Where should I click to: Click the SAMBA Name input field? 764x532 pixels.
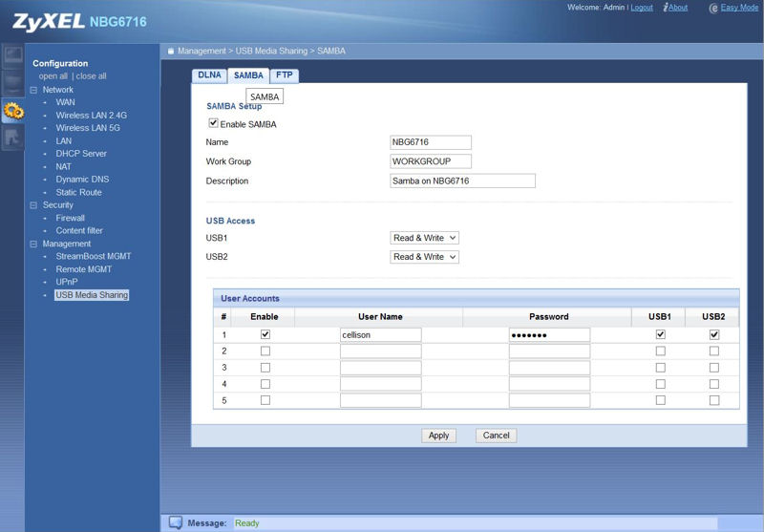pyautogui.click(x=431, y=142)
